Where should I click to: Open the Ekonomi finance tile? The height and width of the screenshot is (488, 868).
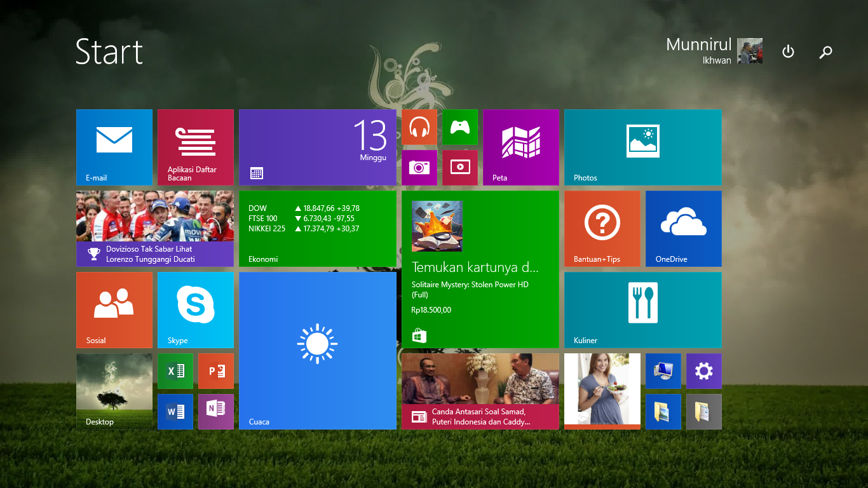(x=318, y=229)
